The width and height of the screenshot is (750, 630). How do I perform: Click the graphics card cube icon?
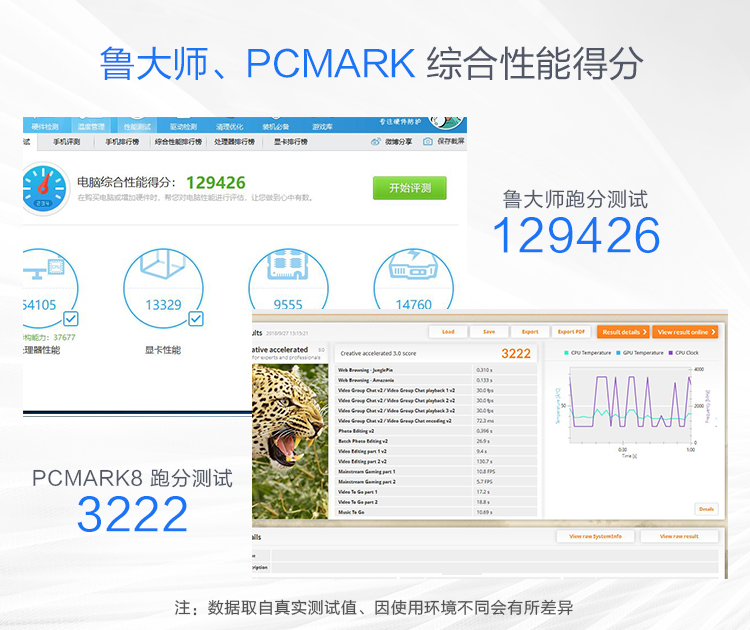tap(163, 264)
